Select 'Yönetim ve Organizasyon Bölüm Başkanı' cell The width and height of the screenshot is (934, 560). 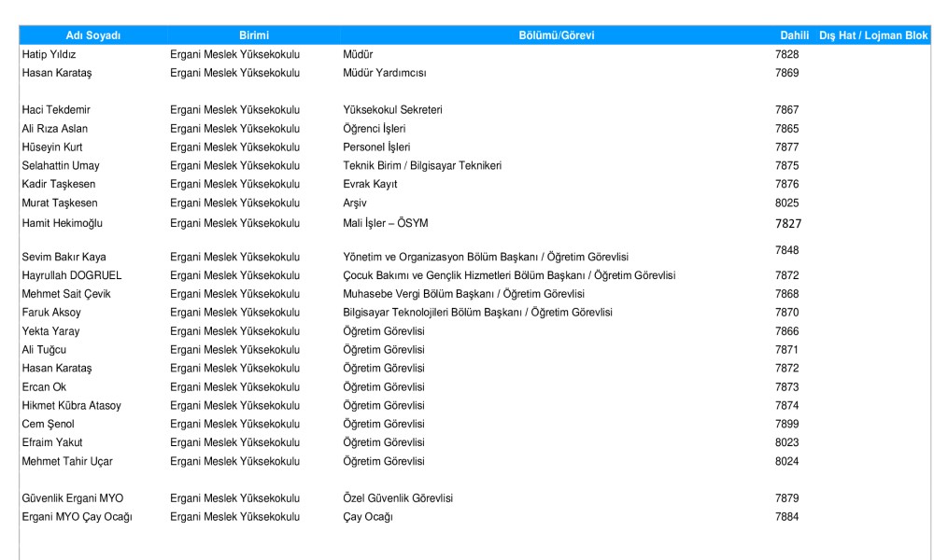pos(441,257)
